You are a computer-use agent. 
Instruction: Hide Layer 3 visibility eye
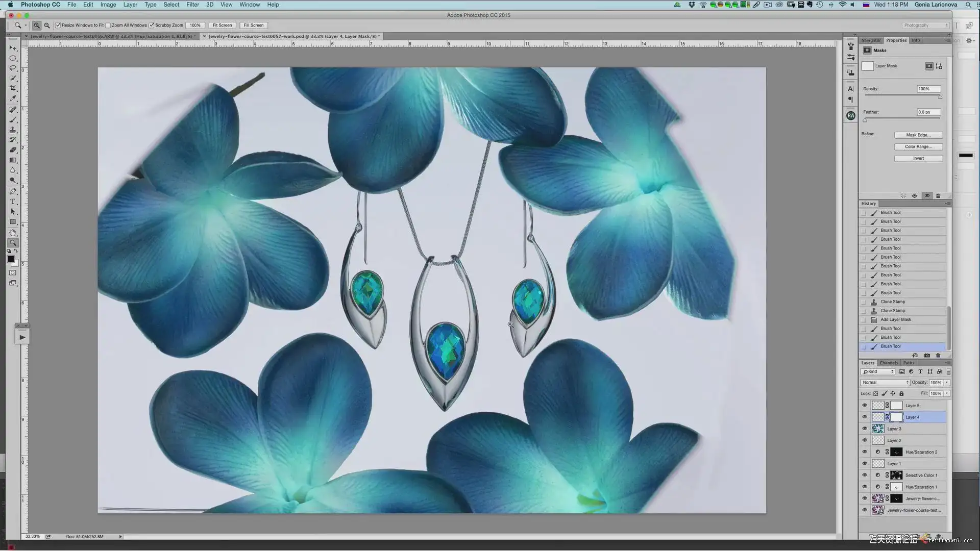coord(865,429)
